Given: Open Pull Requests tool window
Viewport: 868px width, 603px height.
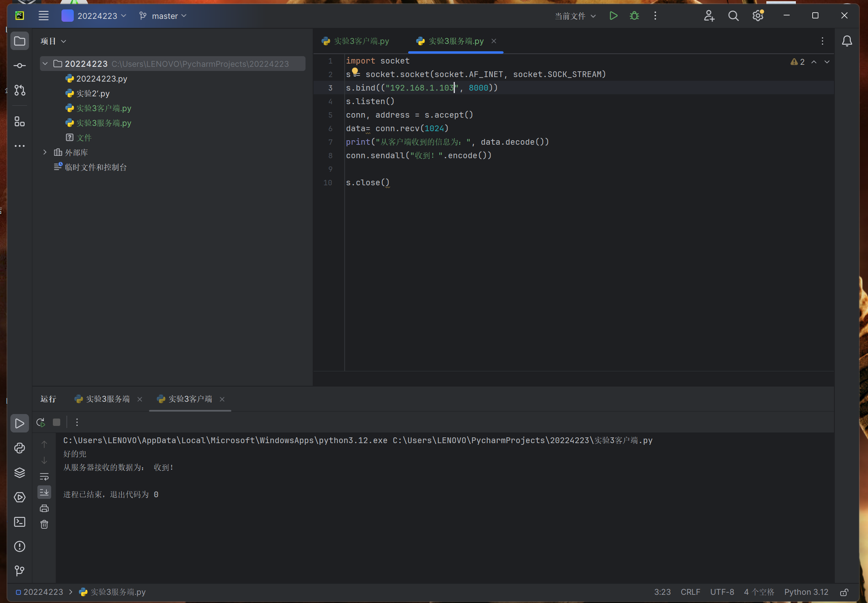Looking at the screenshot, I should point(20,90).
